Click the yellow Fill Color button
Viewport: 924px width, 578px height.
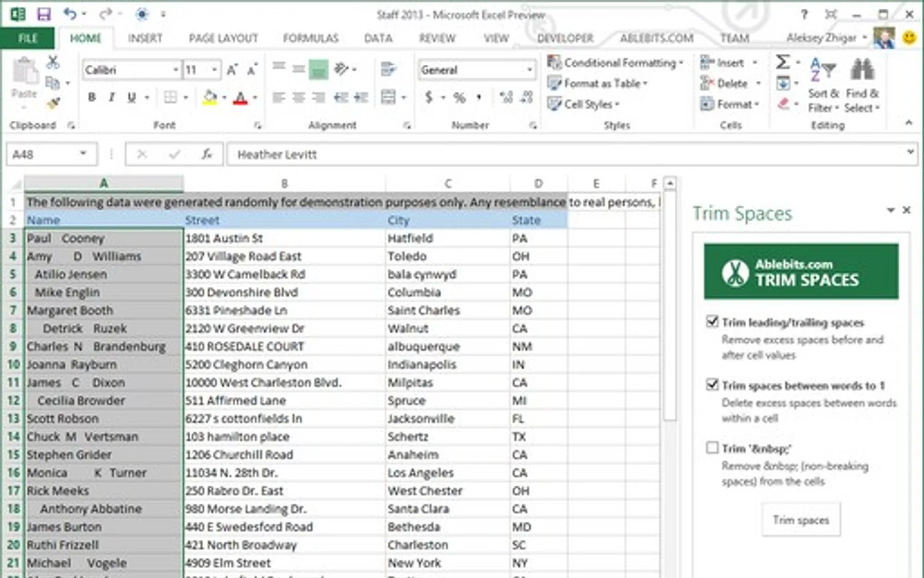tap(210, 97)
